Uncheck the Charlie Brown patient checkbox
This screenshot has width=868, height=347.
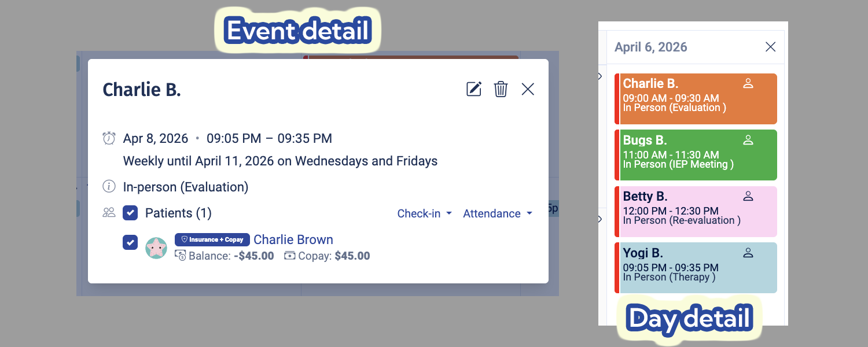130,242
